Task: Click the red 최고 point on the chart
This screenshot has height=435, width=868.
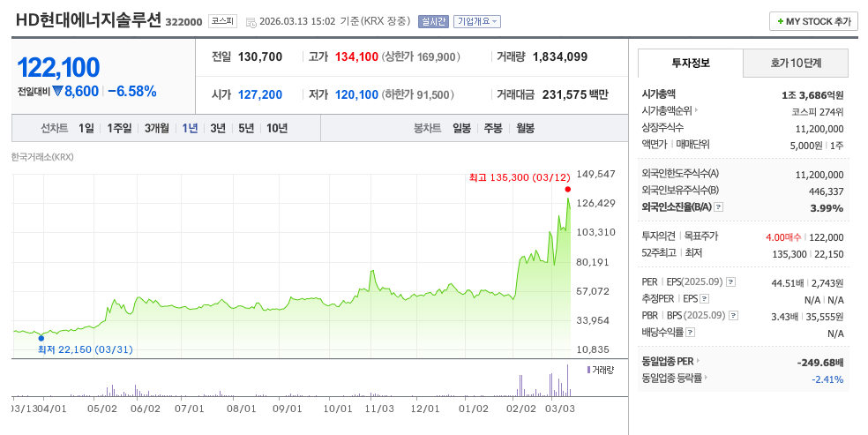Action: pos(568,190)
